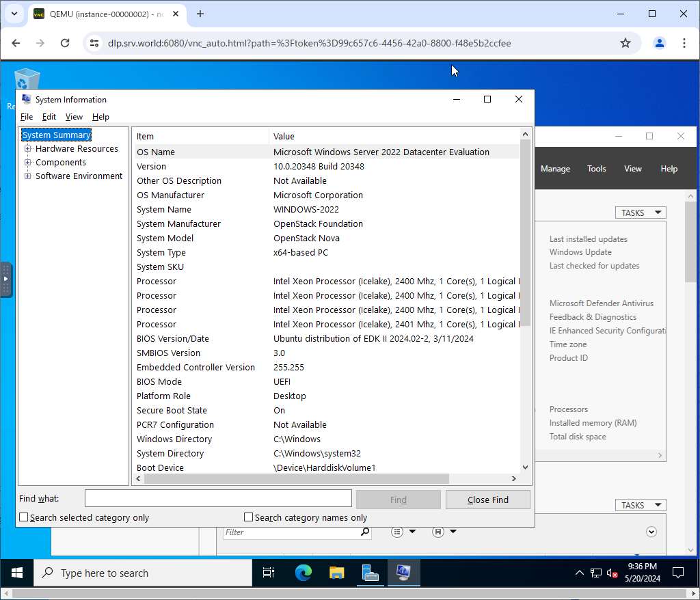Open the Edit menu
The width and height of the screenshot is (700, 600).
tap(49, 117)
